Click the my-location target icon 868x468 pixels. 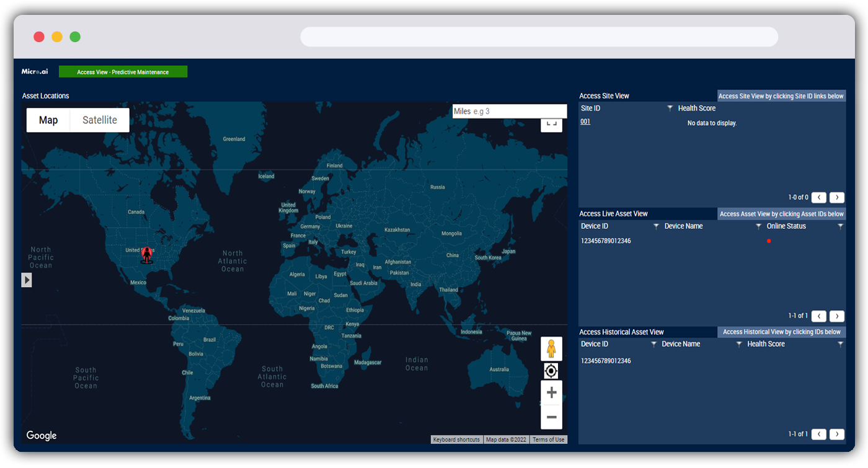click(551, 371)
